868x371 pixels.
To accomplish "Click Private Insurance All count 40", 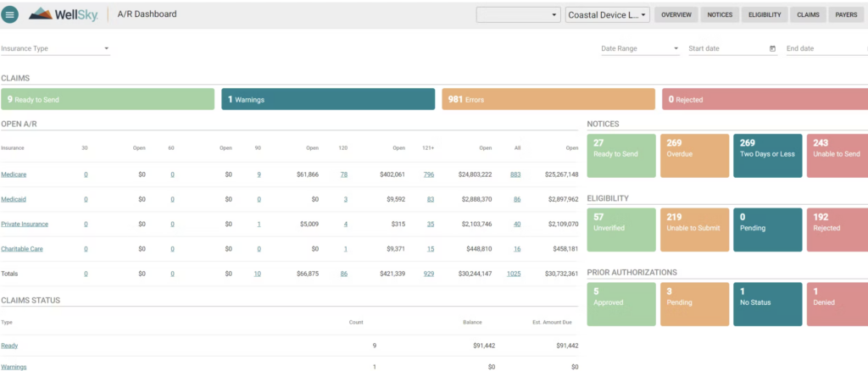I will coord(517,224).
